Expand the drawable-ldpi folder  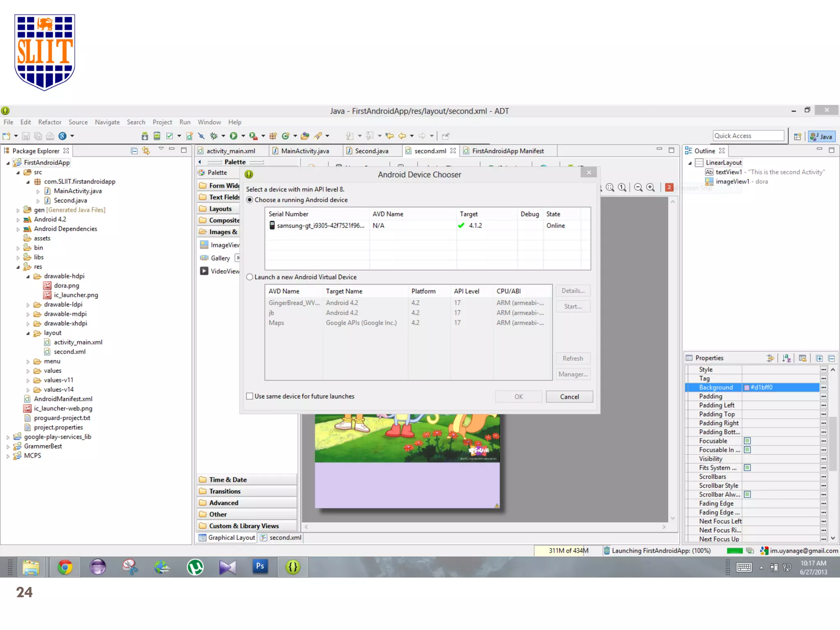tap(28, 305)
